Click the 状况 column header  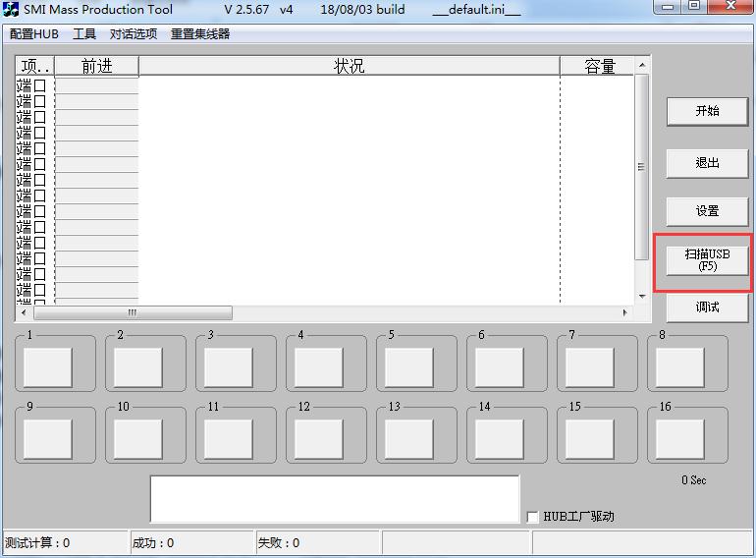coord(350,66)
